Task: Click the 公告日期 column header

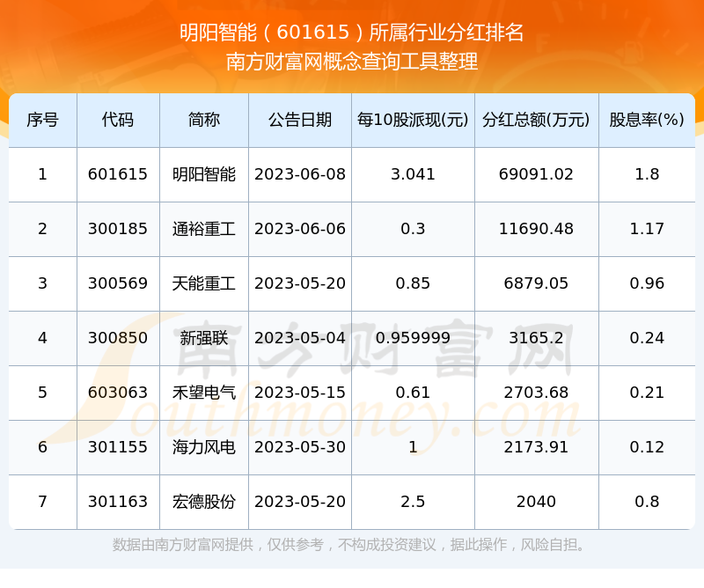Action: 300,120
